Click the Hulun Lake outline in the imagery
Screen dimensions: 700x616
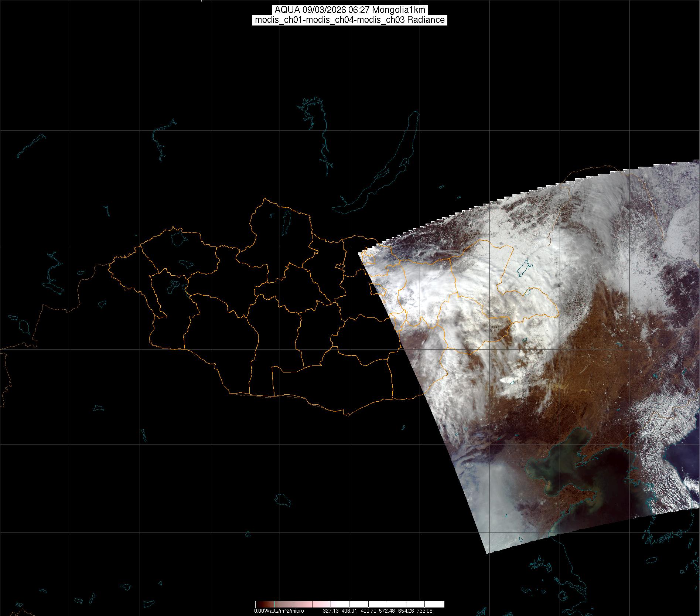522,269
